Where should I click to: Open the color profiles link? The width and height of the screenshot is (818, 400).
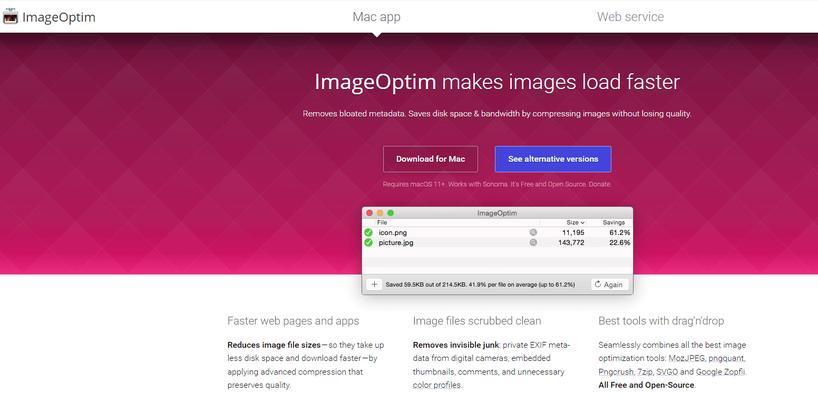point(437,385)
